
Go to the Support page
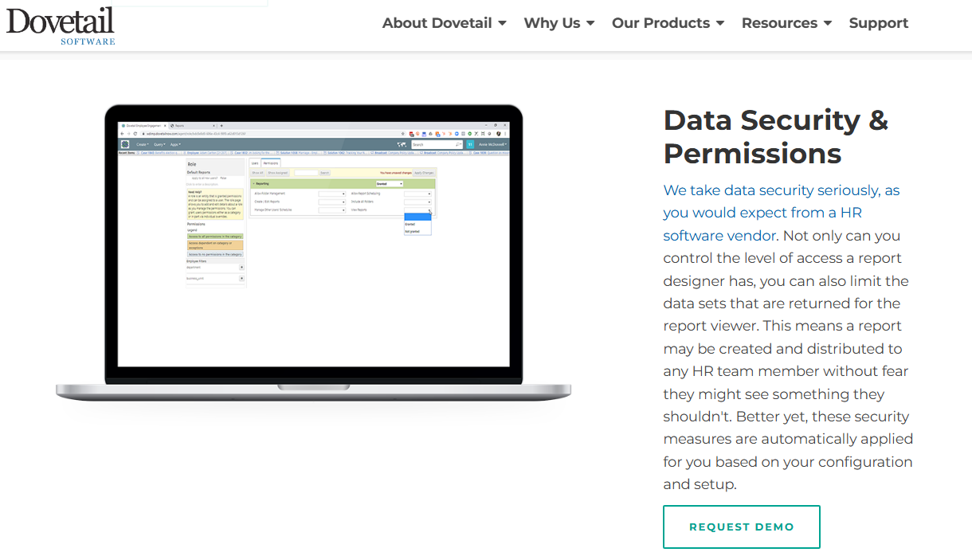point(878,23)
